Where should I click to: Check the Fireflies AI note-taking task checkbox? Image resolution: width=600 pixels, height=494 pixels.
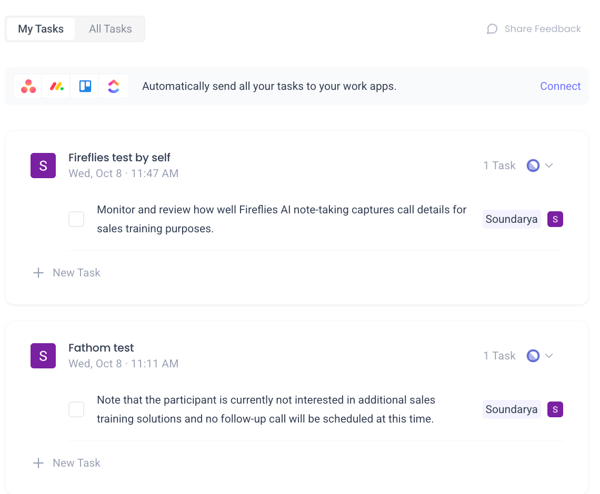click(76, 219)
